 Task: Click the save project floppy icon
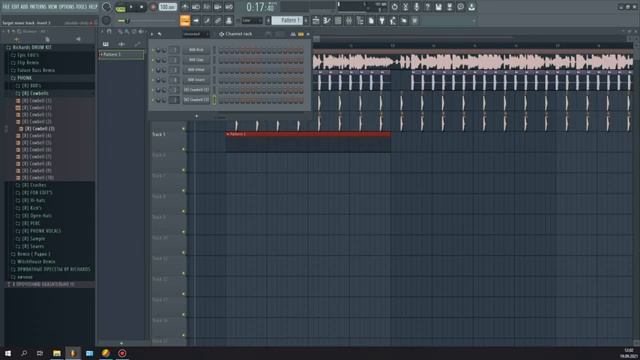pyautogui.click(x=438, y=7)
